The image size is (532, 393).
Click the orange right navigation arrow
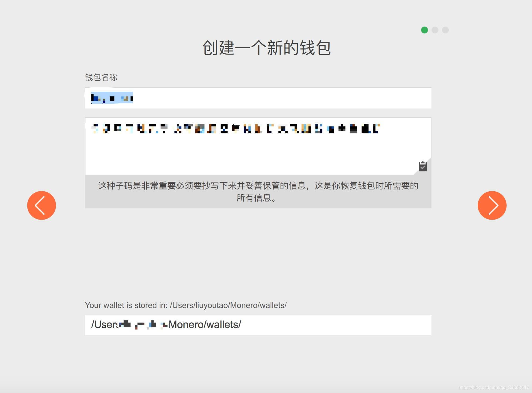click(492, 205)
